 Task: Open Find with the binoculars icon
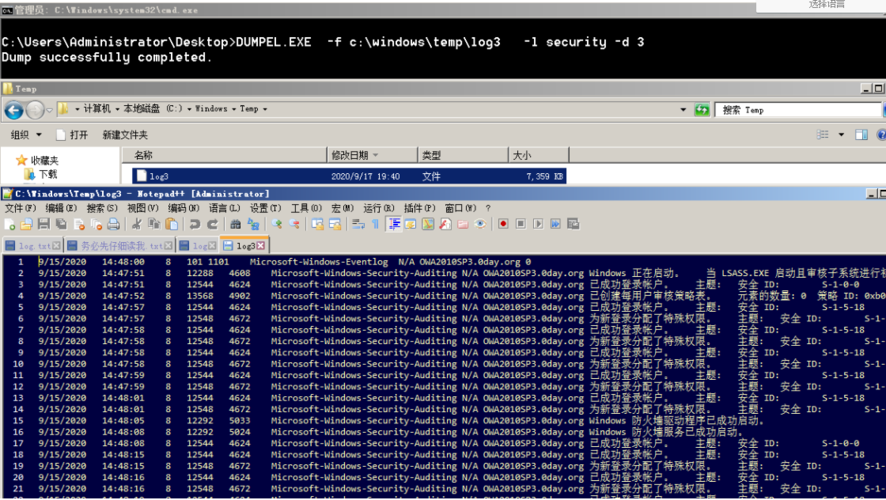tap(236, 224)
